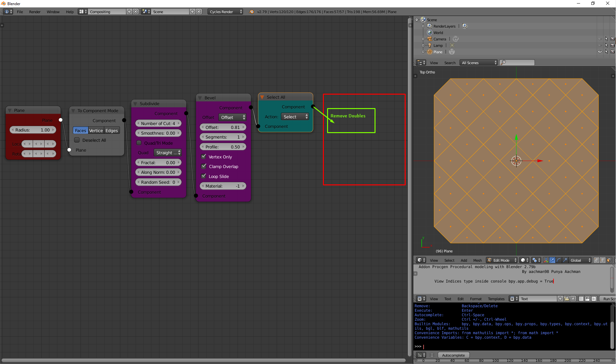The image size is (616, 364).
Task: Open the Edit Mode dropdown
Action: coord(502,260)
